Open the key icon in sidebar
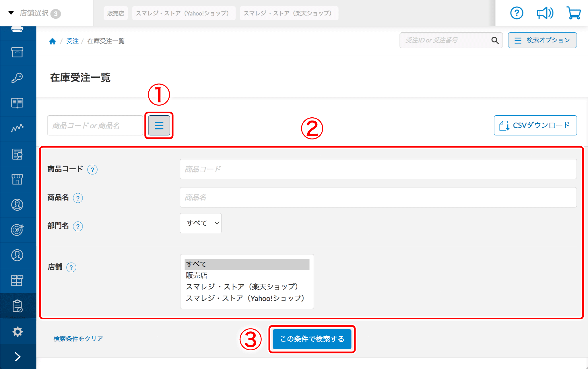 tap(17, 78)
